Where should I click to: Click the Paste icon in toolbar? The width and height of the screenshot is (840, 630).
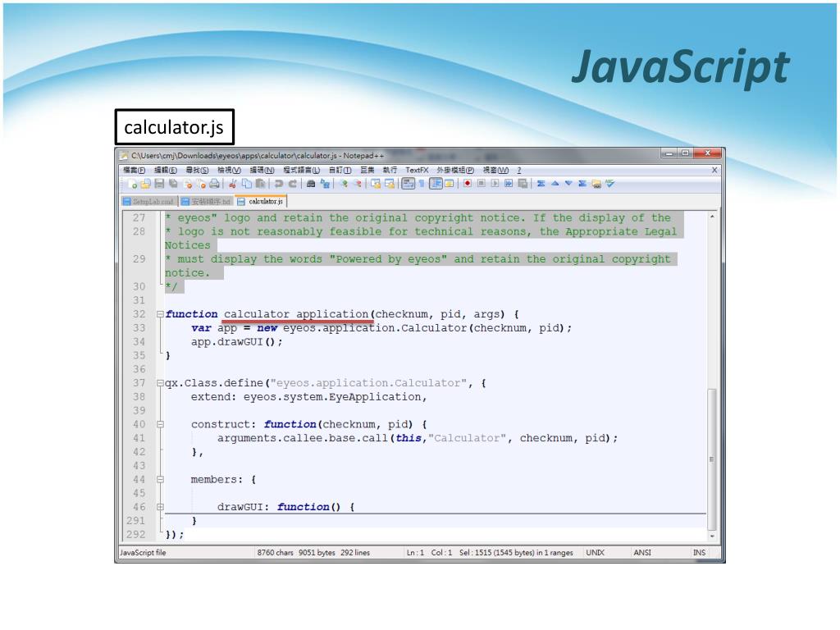(x=260, y=184)
